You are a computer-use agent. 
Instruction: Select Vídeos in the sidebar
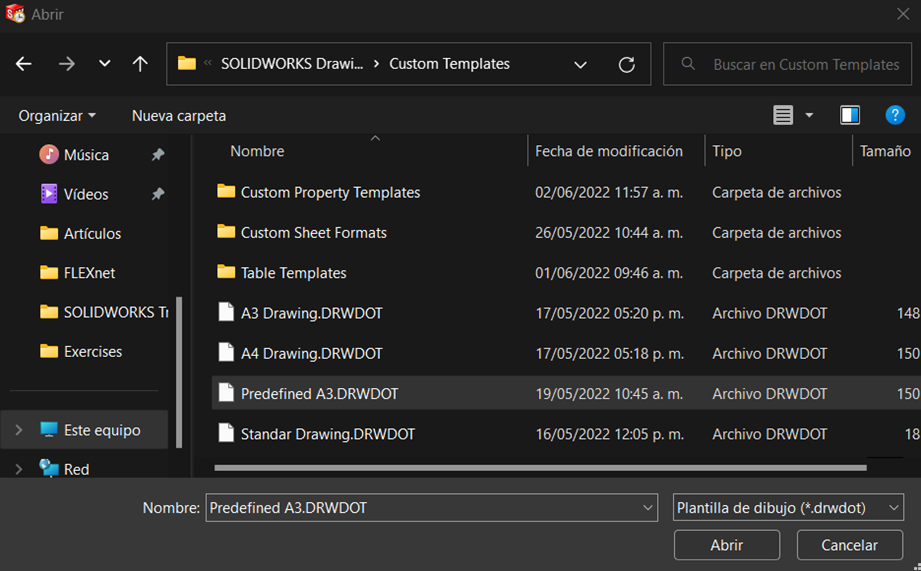pyautogui.click(x=86, y=194)
